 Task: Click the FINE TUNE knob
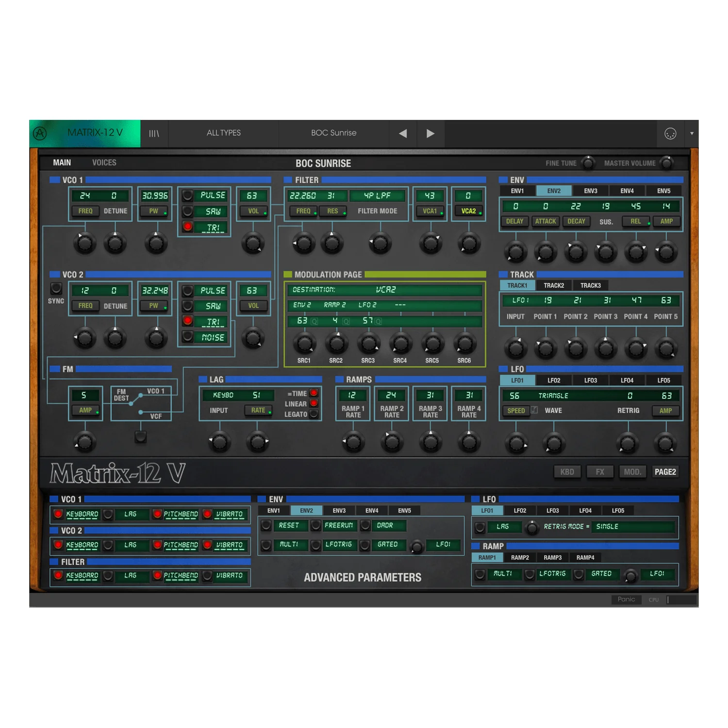point(588,163)
